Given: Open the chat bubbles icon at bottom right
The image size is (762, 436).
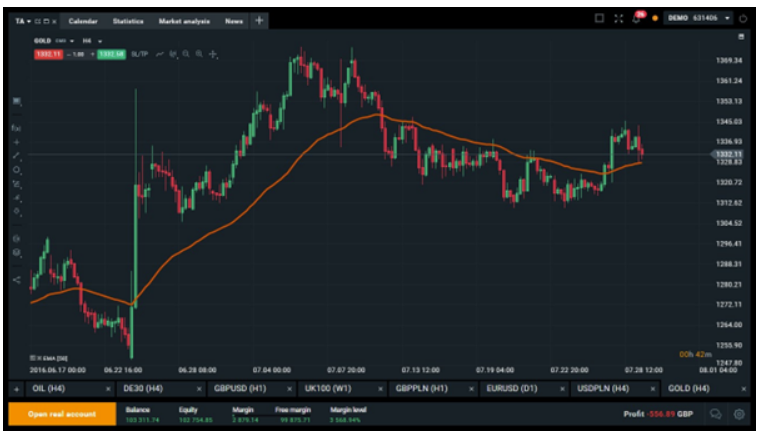Looking at the screenshot, I should coord(715,414).
